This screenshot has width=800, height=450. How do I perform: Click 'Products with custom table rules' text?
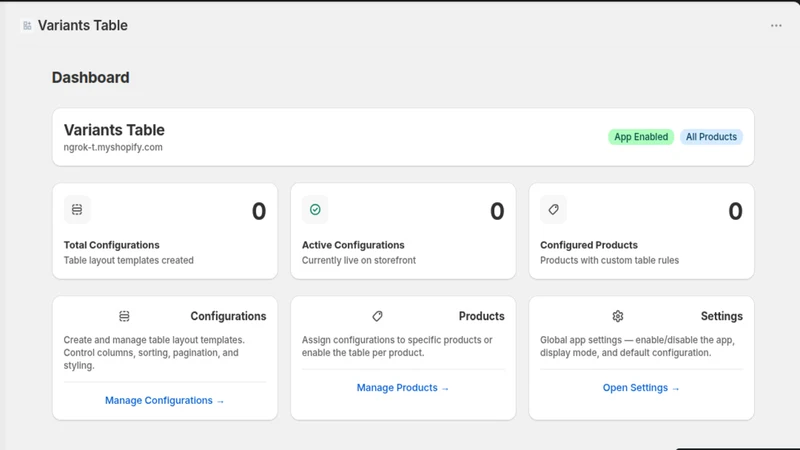pyautogui.click(x=610, y=260)
